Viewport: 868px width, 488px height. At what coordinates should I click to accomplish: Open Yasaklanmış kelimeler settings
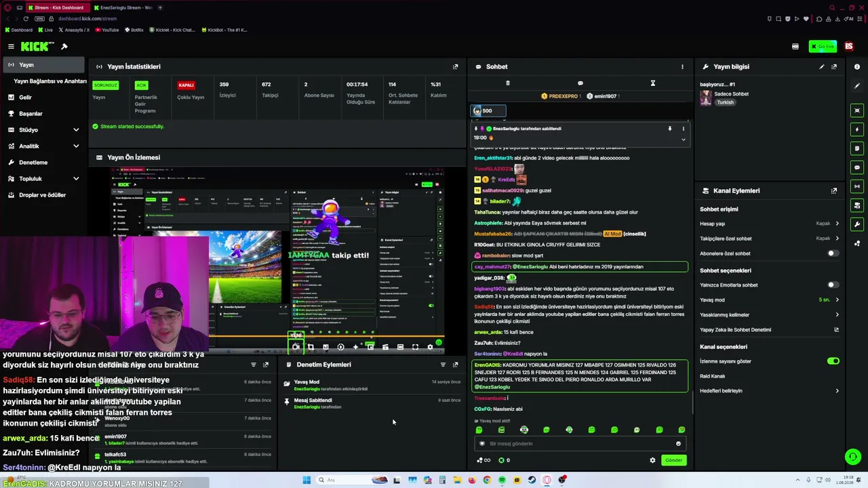770,314
